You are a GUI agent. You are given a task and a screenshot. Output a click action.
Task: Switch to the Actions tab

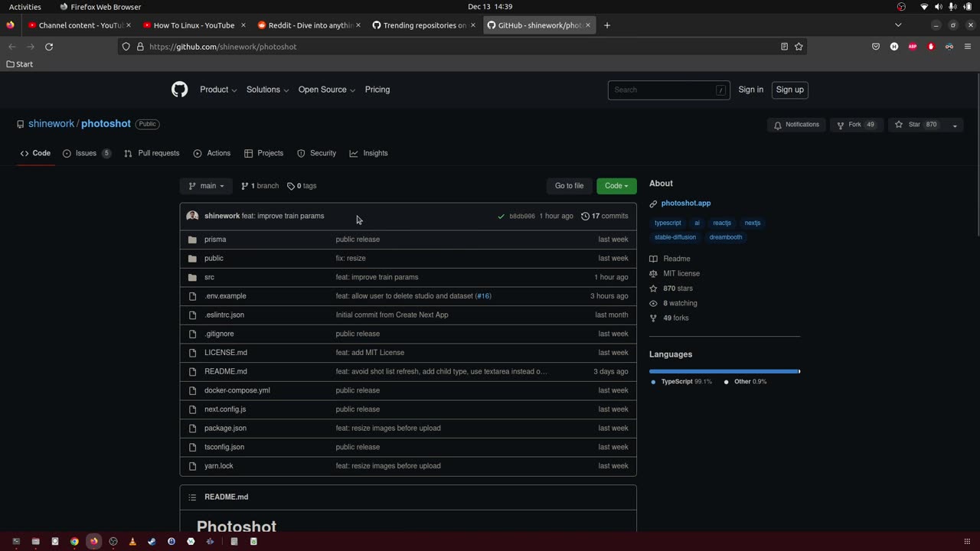coord(212,153)
